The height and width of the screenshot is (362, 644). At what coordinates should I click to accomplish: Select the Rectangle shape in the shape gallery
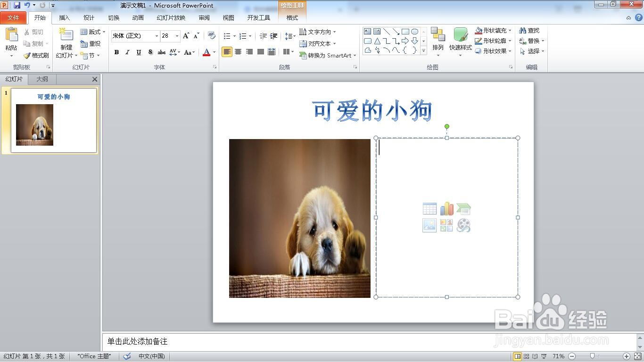405,32
